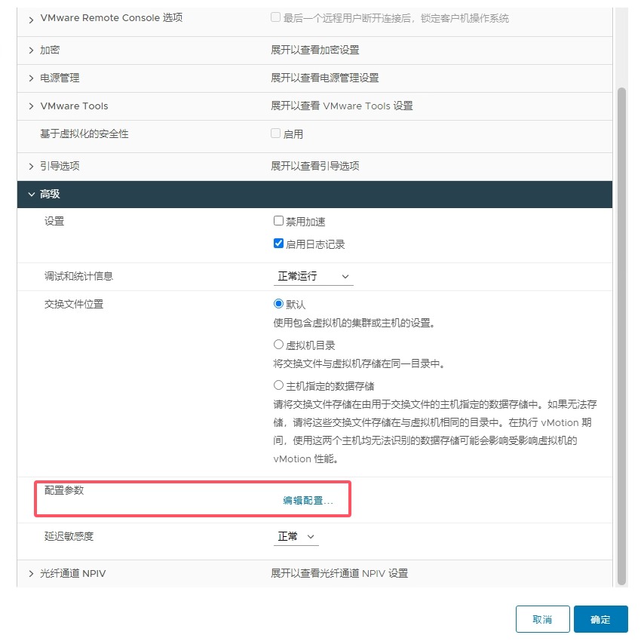Select the 虚拟机目录 radio option

tap(278, 345)
